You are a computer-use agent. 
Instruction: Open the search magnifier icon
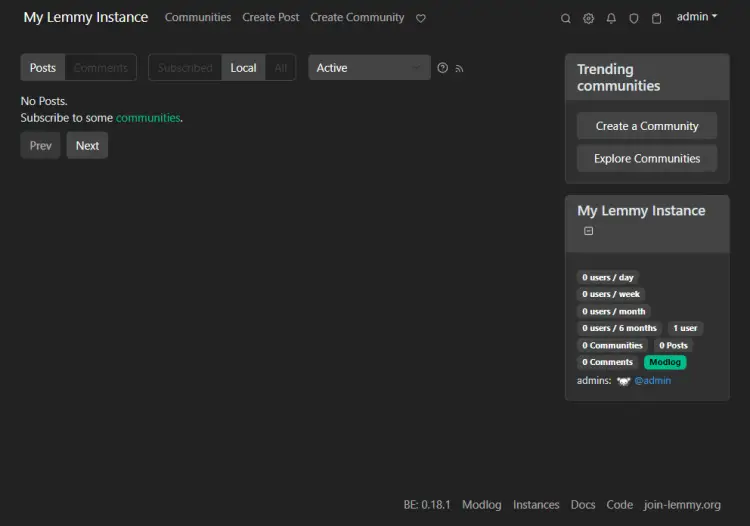click(565, 19)
